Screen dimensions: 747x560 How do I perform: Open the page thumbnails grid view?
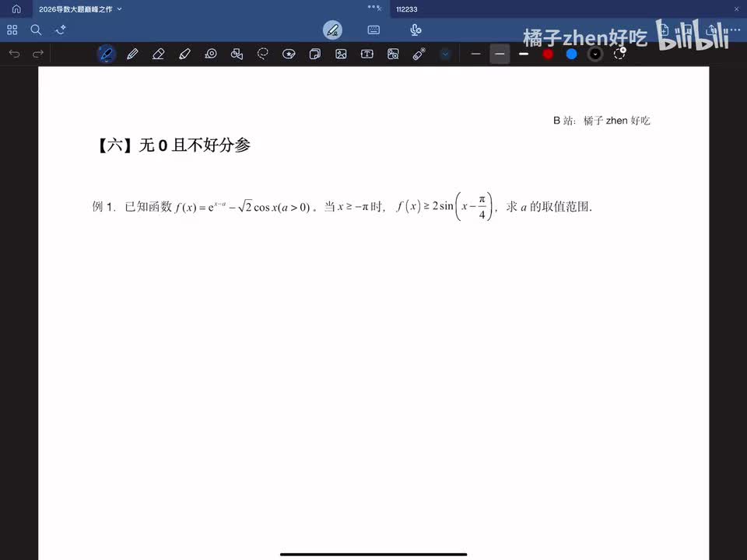pos(12,30)
